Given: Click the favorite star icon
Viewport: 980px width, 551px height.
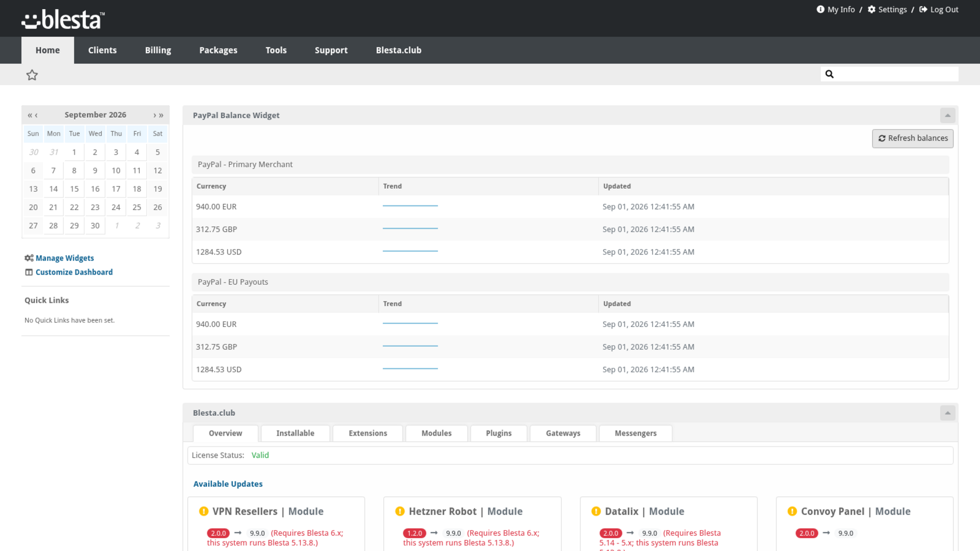Looking at the screenshot, I should (32, 75).
